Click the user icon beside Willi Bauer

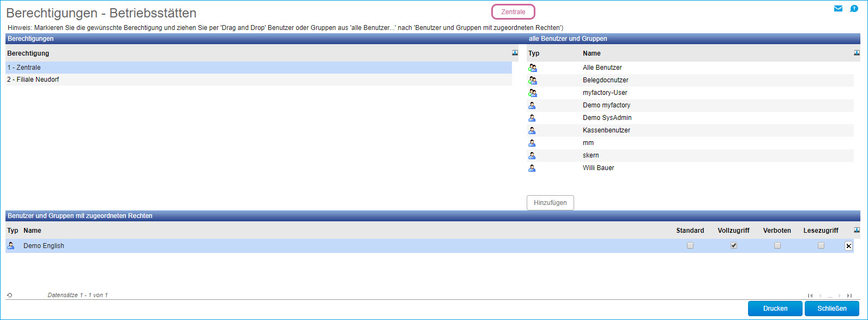(x=532, y=168)
